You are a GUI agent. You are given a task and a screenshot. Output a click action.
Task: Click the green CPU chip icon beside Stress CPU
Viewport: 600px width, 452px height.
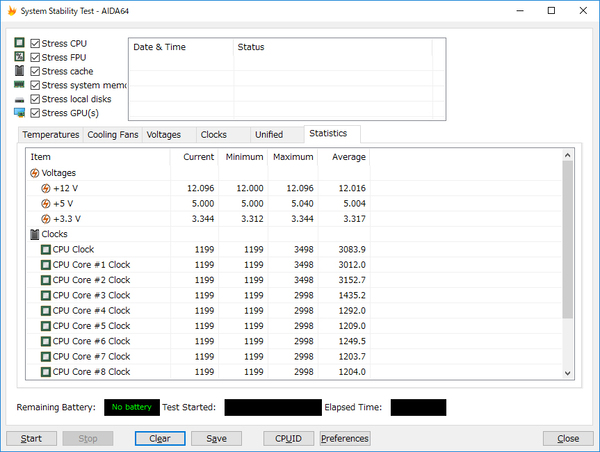pos(20,42)
